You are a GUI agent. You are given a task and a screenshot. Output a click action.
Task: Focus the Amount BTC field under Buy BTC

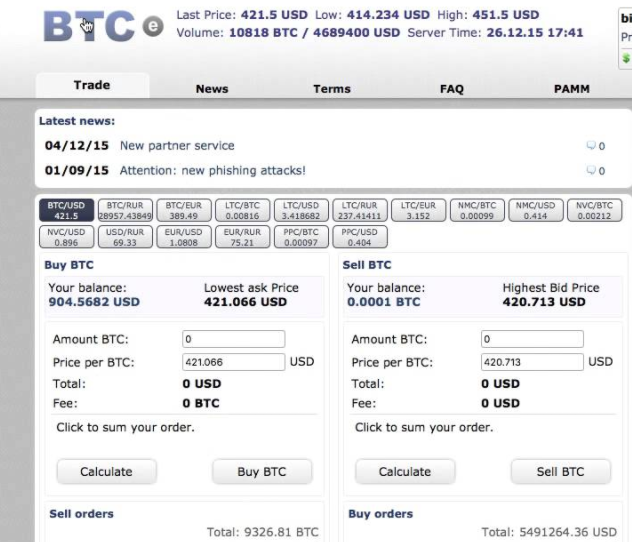pyautogui.click(x=233, y=339)
